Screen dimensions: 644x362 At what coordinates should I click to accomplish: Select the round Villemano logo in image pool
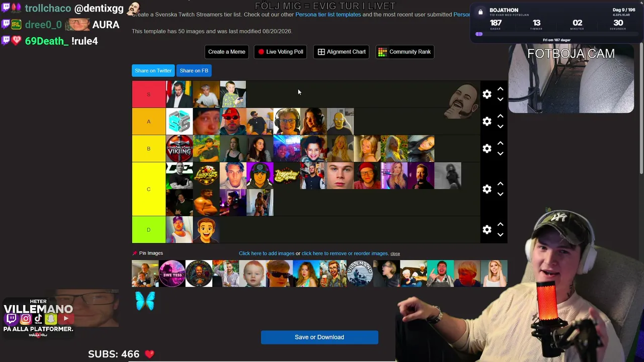360,274
